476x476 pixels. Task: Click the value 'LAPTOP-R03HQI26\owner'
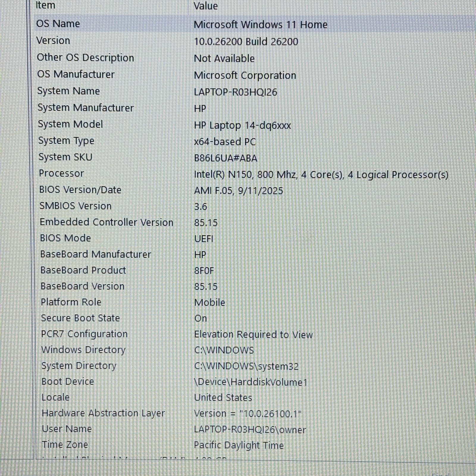[x=250, y=429]
